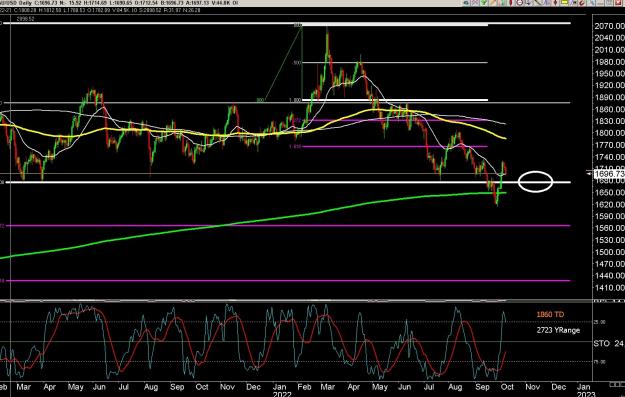This screenshot has height=397, width=625.
Task: Click the 1500.00 price axis label
Action: coord(609,252)
